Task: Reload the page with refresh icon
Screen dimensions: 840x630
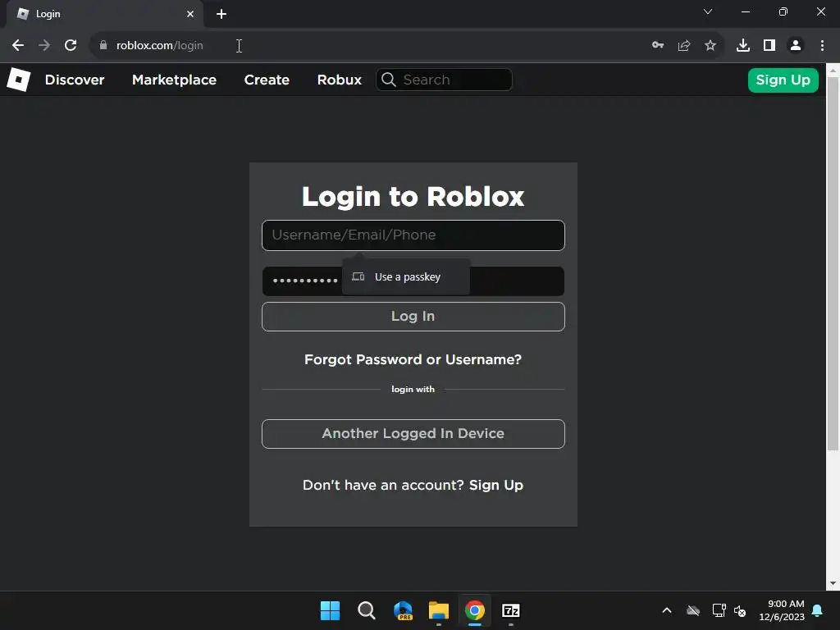Action: [71, 46]
